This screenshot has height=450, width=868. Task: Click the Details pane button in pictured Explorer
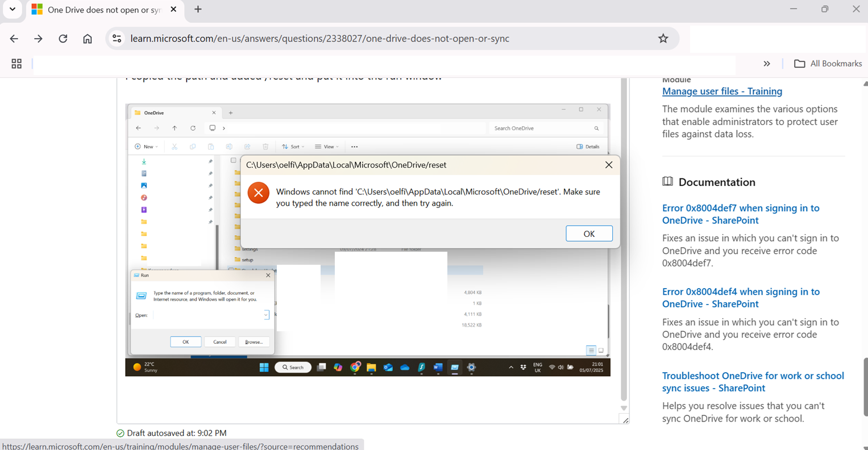[588, 147]
